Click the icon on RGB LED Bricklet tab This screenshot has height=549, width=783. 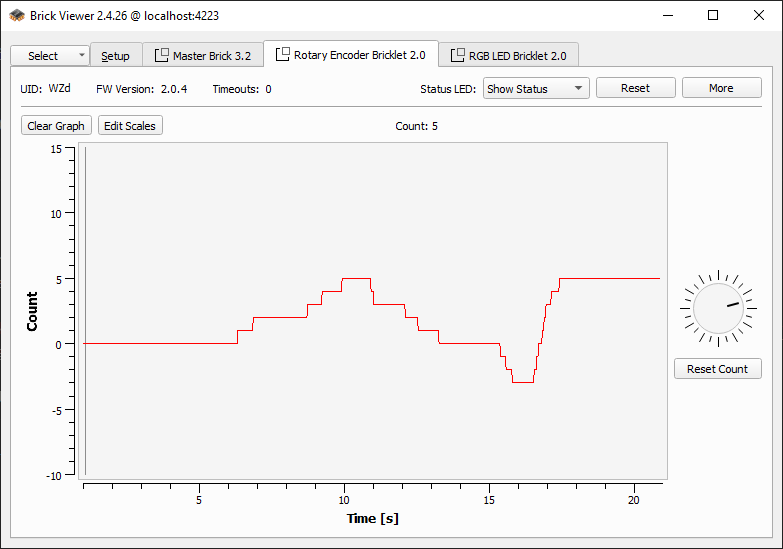458,56
